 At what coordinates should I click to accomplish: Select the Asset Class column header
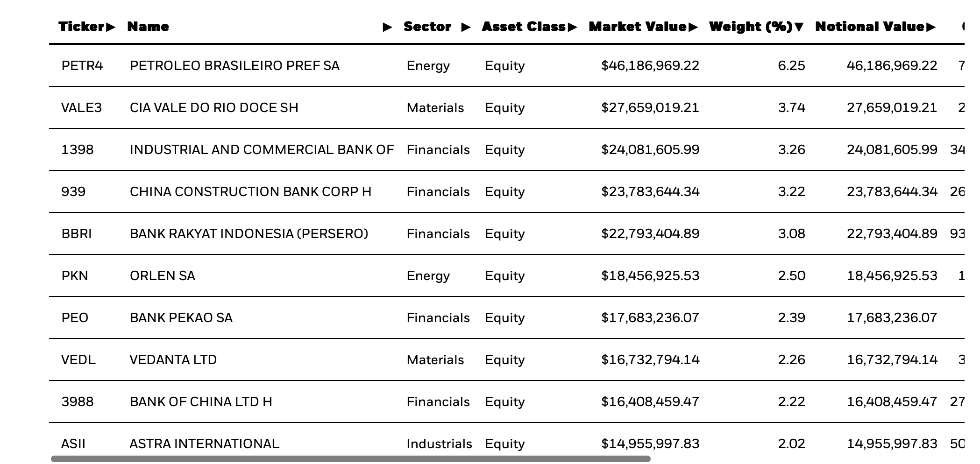[x=524, y=27]
